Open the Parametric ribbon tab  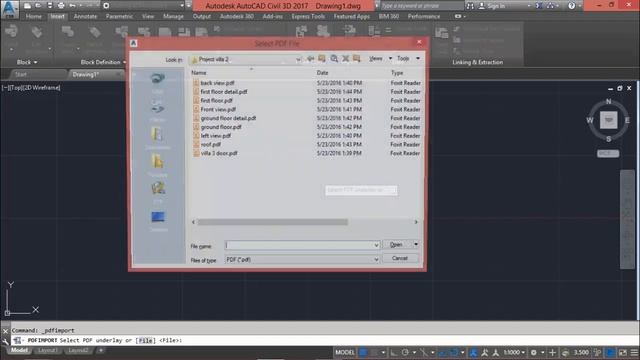pos(119,16)
